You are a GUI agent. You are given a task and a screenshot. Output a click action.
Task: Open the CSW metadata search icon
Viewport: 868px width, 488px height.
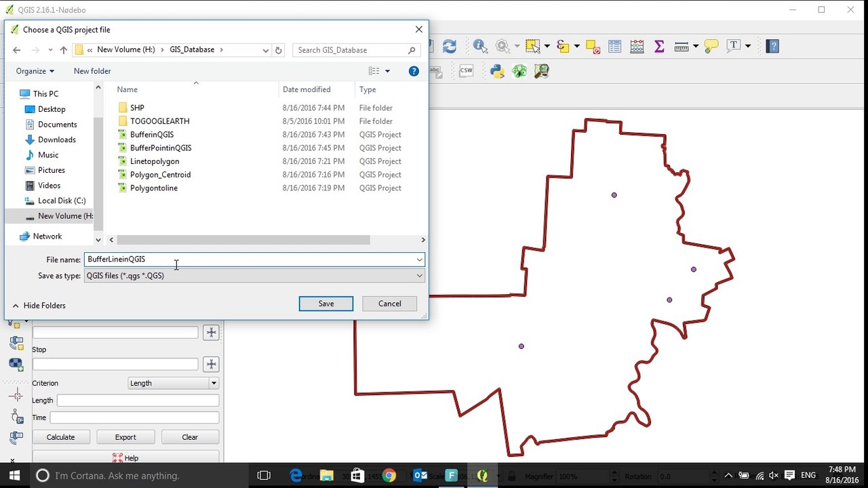click(x=466, y=71)
